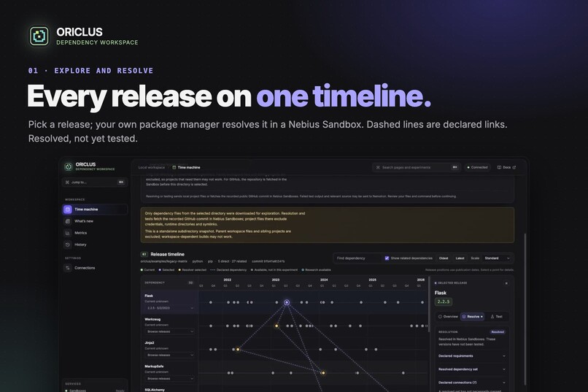Click the History clock icon
The image size is (588, 392).
coord(68,245)
